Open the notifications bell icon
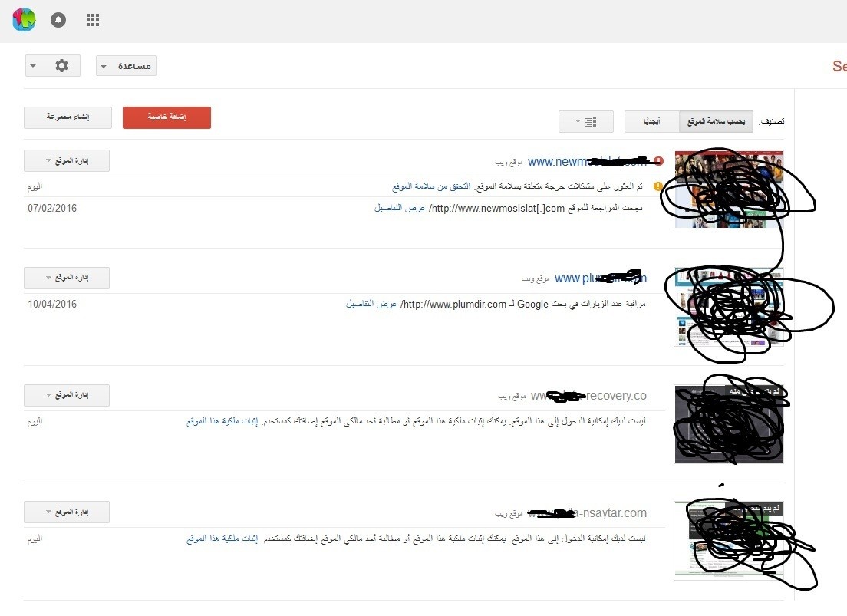 click(58, 20)
